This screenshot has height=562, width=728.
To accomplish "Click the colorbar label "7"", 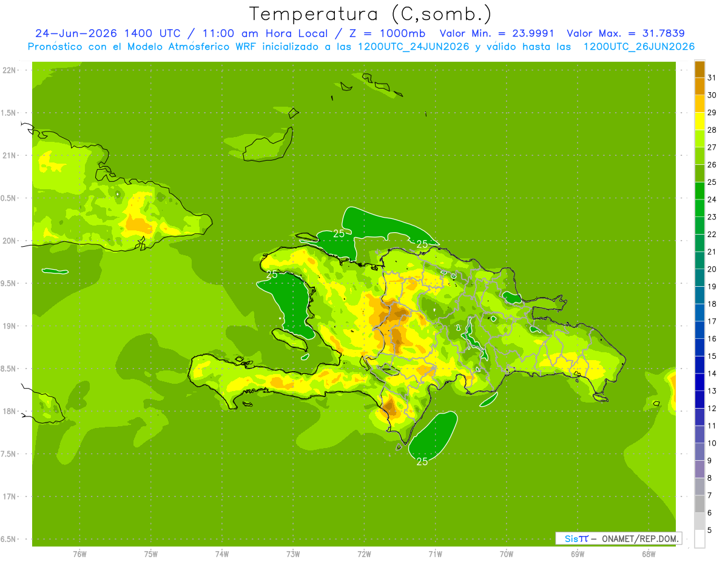I will [710, 496].
